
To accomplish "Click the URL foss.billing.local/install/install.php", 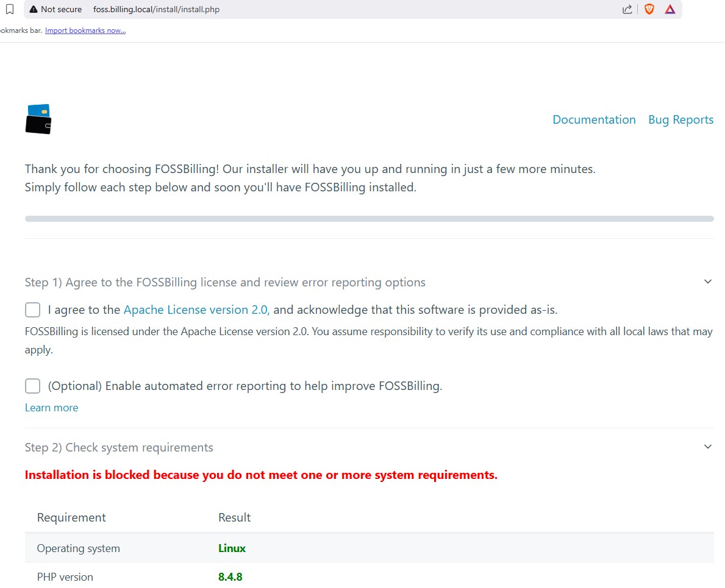I will [x=156, y=9].
